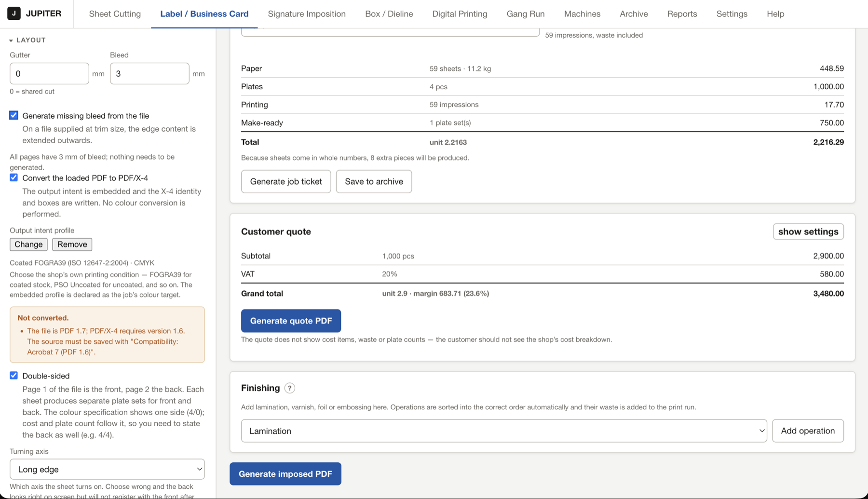Click Save to archive
The image size is (868, 499).
pos(374,181)
